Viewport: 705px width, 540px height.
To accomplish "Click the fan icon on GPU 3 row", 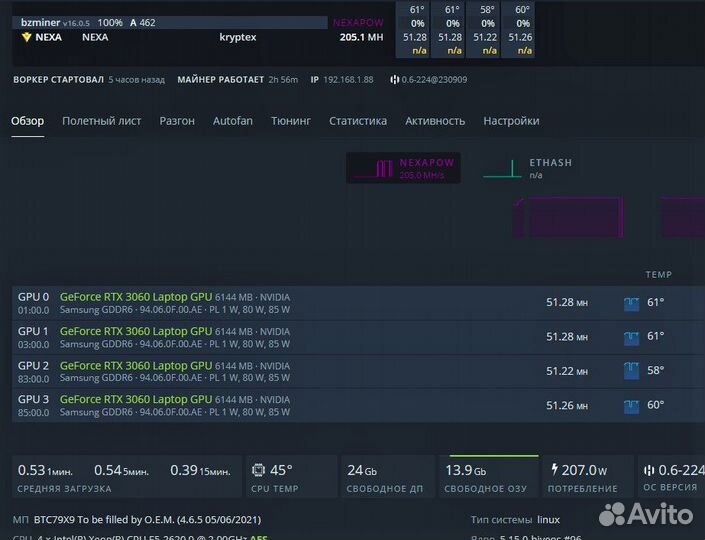I will (631, 406).
